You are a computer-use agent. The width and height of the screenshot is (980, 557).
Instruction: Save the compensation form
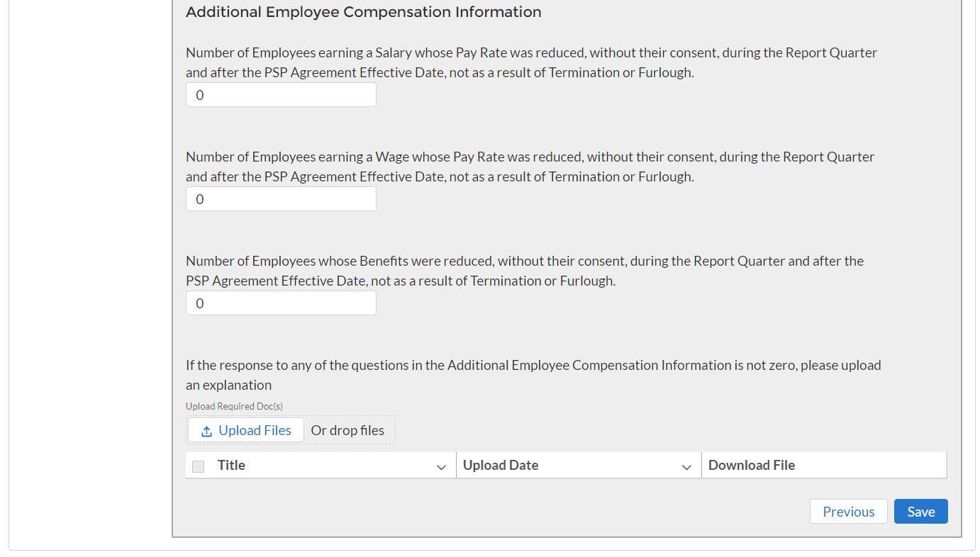tap(920, 512)
